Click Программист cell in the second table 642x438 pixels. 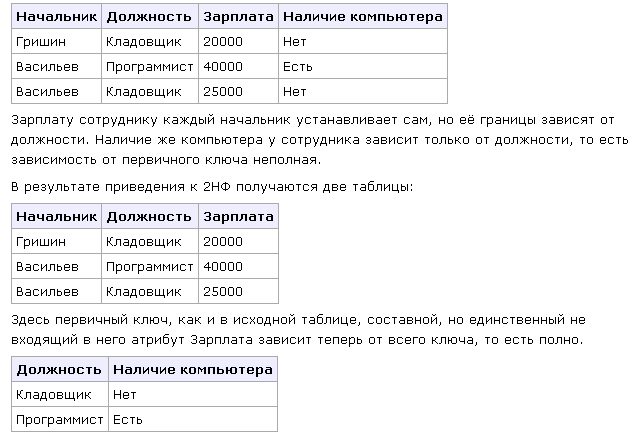[x=150, y=266]
